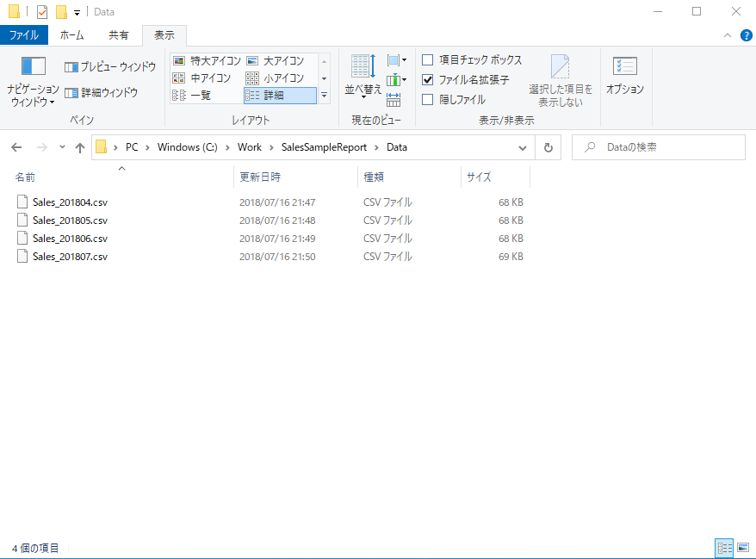Screen dimensions: 756x559
Task: Click Windows (C:) in the address path
Action: tap(187, 147)
